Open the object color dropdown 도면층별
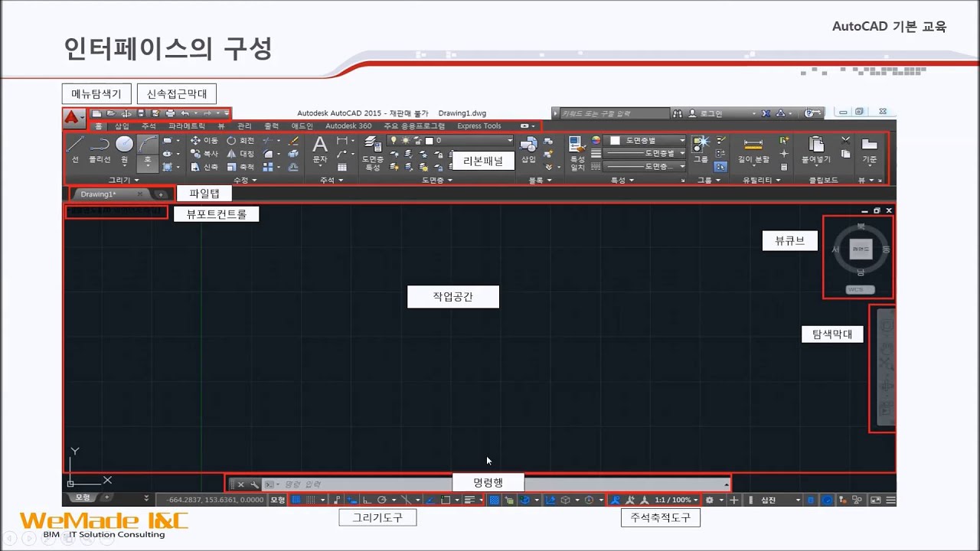The image size is (980, 551). 645,141
